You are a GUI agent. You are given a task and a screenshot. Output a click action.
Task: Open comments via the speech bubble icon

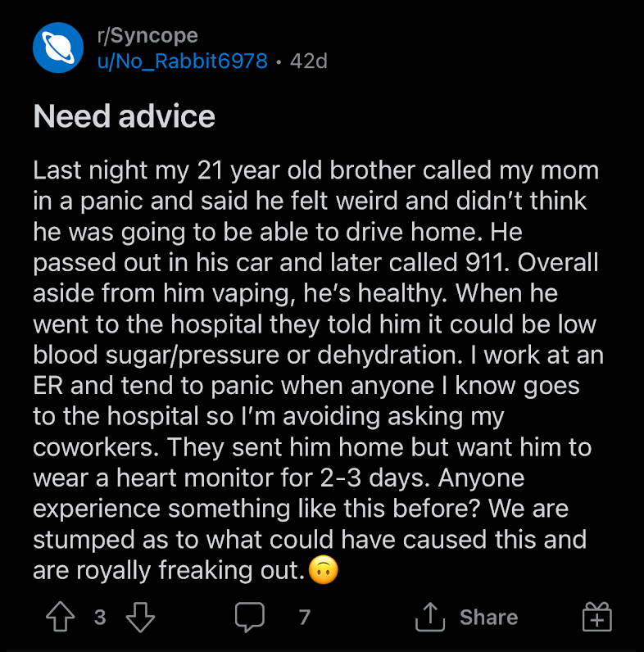pyautogui.click(x=250, y=617)
